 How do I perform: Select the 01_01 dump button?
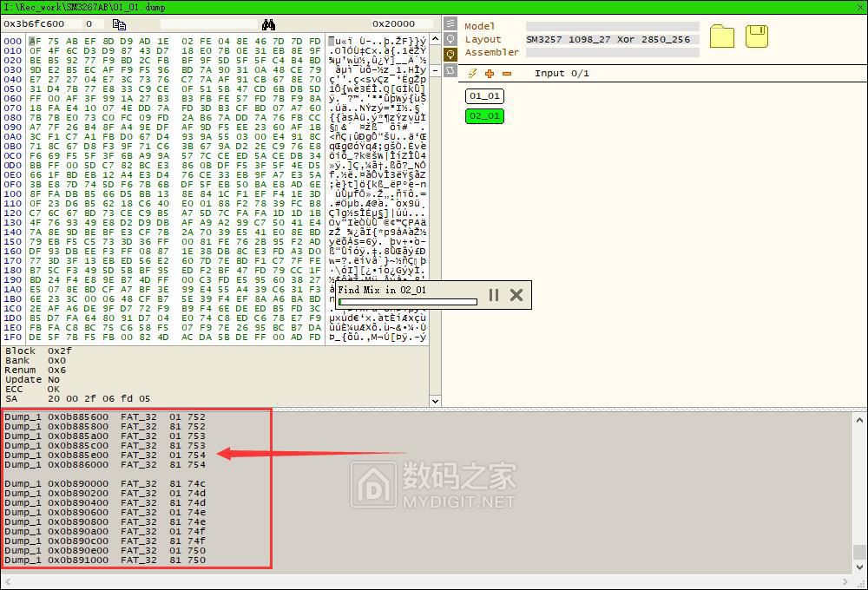(484, 96)
